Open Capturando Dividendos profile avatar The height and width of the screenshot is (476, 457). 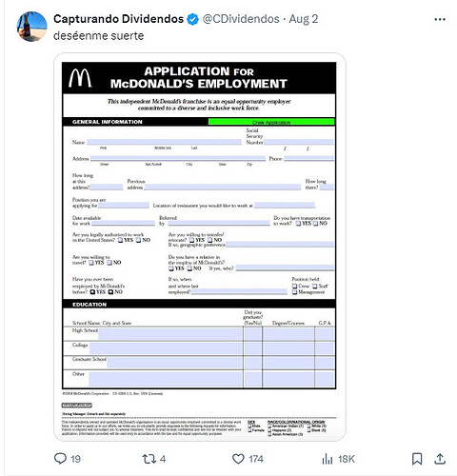coord(31,27)
